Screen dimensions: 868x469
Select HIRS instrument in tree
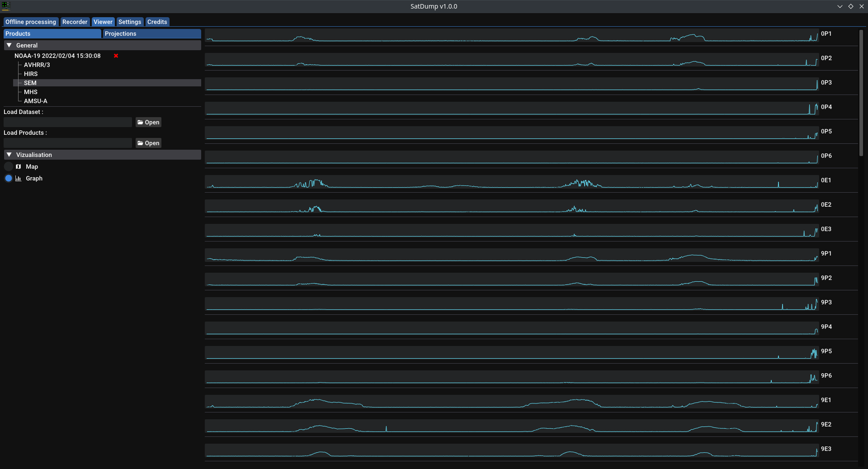(31, 74)
